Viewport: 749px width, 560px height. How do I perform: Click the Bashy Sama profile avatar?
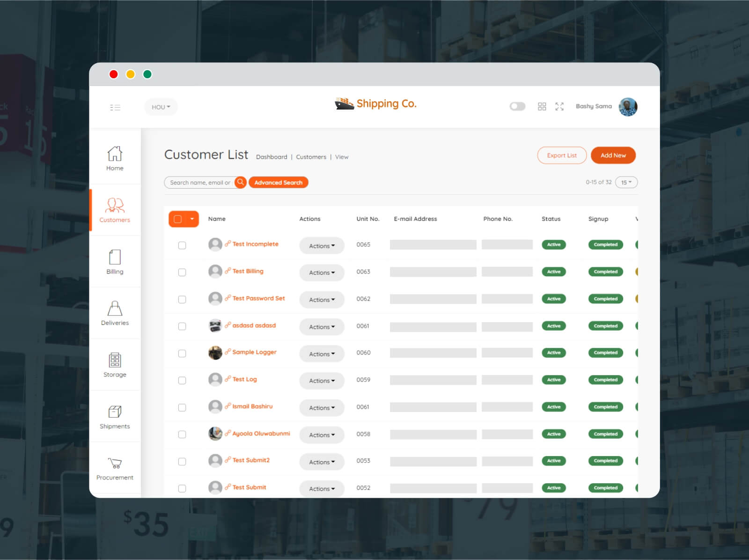point(628,107)
